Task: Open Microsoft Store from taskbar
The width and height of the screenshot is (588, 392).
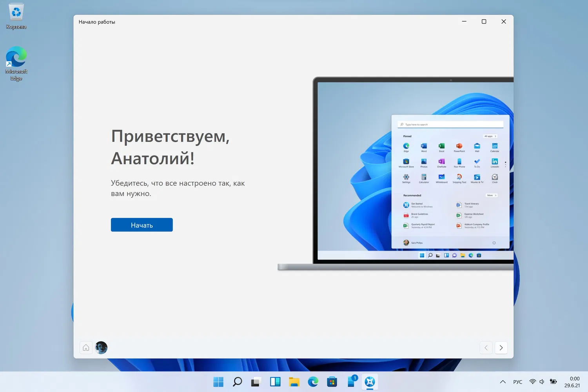Action: [x=332, y=382]
